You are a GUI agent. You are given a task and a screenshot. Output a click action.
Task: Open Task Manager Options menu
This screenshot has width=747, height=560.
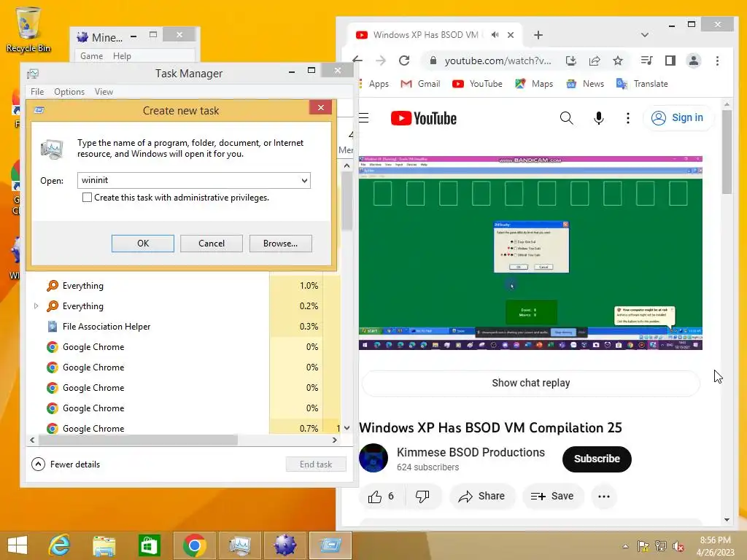69,91
